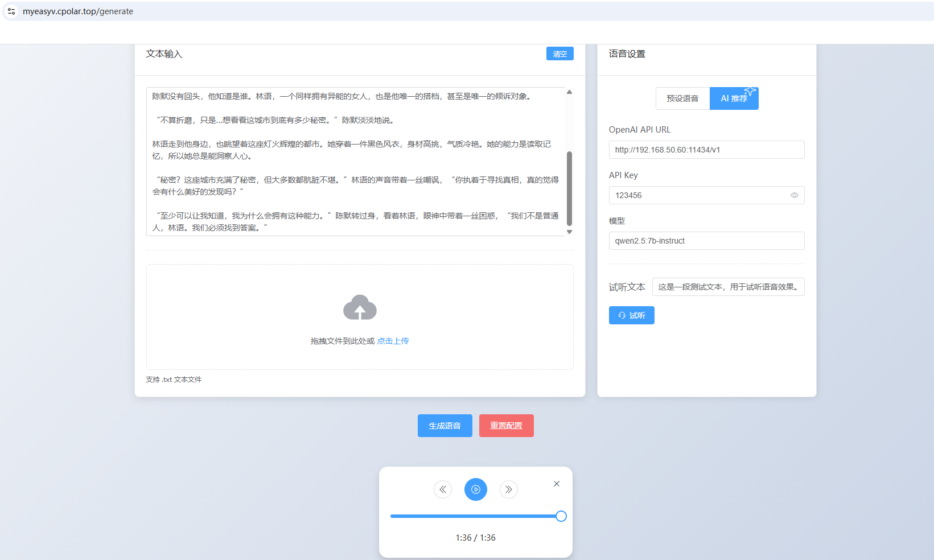This screenshot has width=934, height=560.
Task: Click the 试听文本 input field
Action: tap(729, 287)
